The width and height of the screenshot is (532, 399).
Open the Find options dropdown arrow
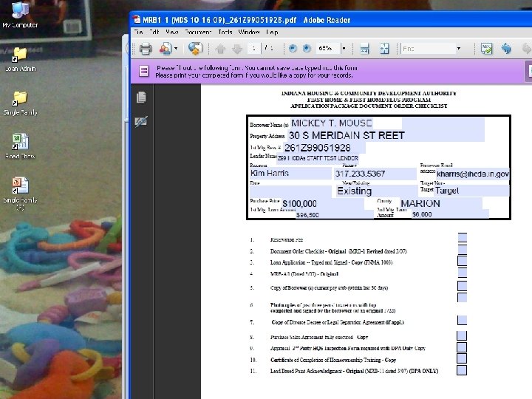coord(459,49)
